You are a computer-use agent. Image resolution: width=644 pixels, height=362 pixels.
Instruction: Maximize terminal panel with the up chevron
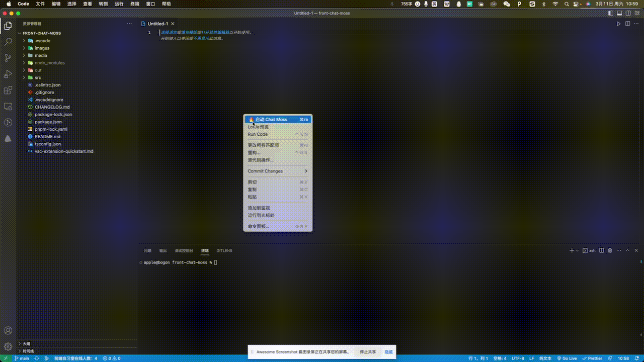point(627,250)
